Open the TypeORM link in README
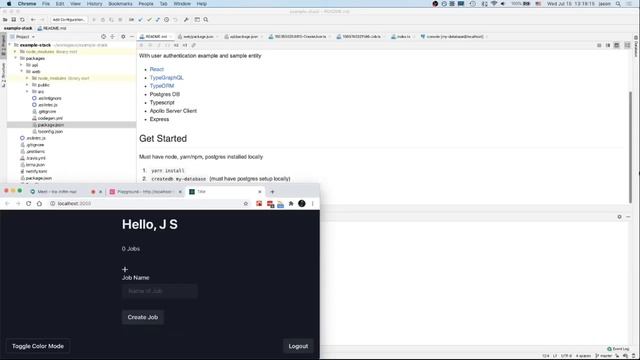640x360 pixels. [162, 86]
